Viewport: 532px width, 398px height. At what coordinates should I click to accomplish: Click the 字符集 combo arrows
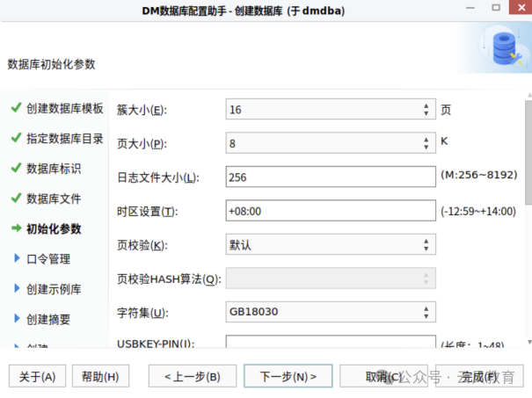426,312
